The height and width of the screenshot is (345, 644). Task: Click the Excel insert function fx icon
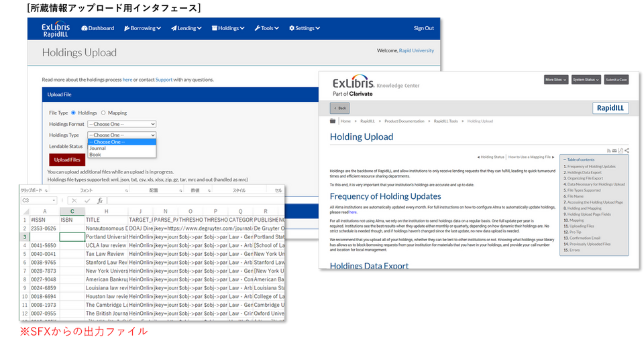coord(100,200)
